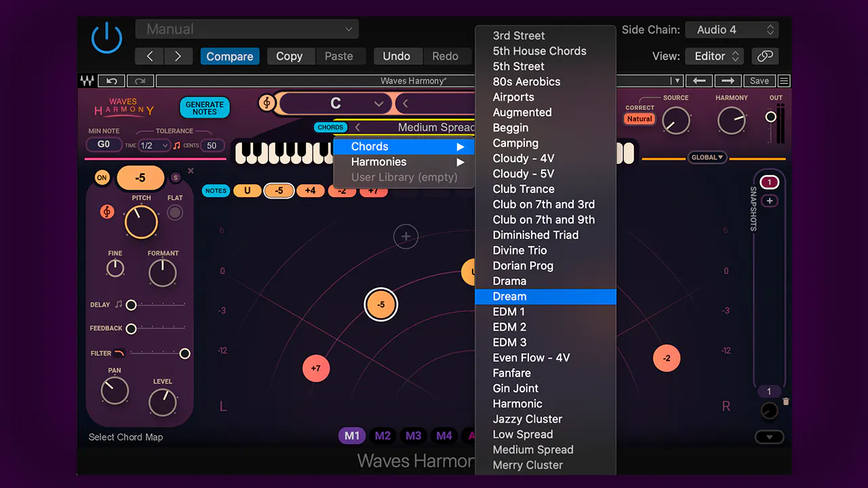Click the FEEDBACK slider handle
This screenshot has height=488, width=868.
[131, 329]
